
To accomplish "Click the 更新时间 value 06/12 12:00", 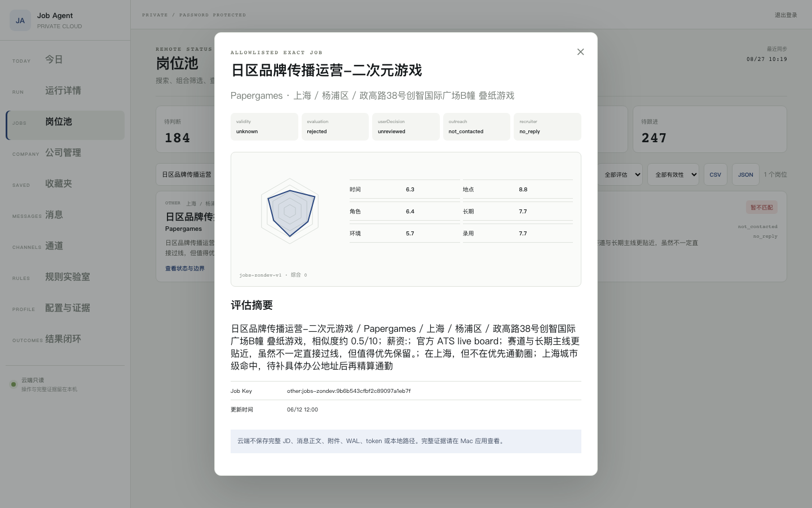I will [x=302, y=410].
